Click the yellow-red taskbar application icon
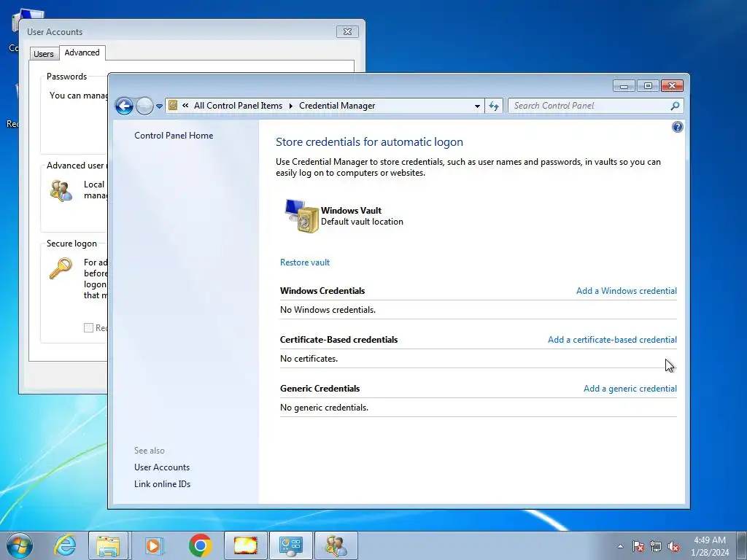This screenshot has height=560, width=747. (x=246, y=545)
